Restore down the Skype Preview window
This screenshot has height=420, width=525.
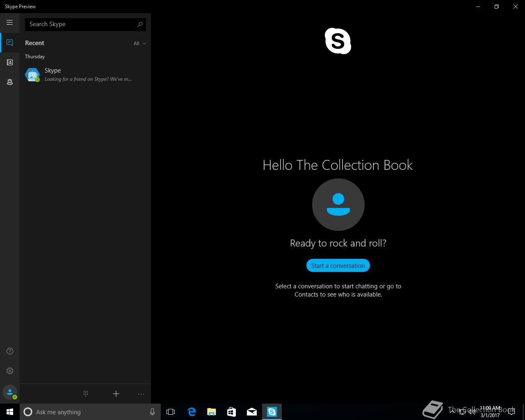(497, 7)
